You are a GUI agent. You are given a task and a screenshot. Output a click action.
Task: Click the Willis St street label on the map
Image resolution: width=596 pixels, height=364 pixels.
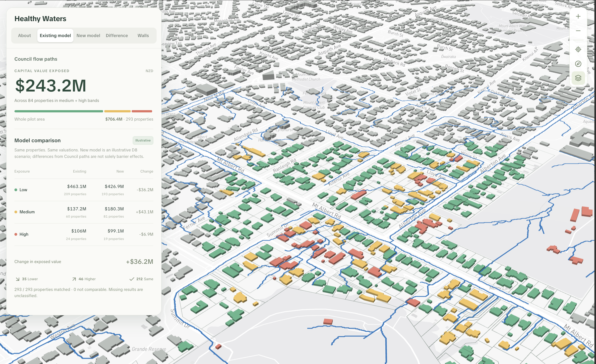[x=469, y=155]
